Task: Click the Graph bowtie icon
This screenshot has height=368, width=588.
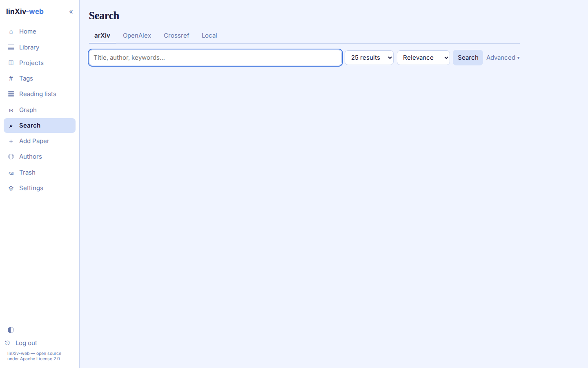Action: point(11,110)
